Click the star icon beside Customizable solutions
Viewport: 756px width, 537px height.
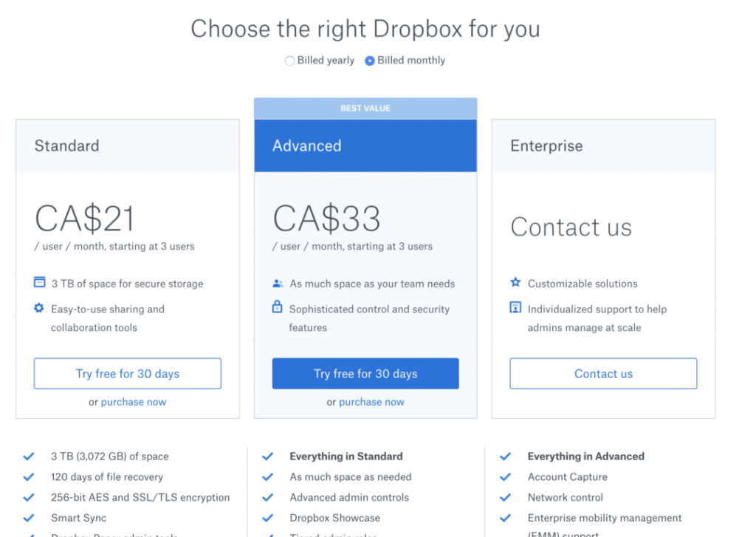[x=515, y=282]
